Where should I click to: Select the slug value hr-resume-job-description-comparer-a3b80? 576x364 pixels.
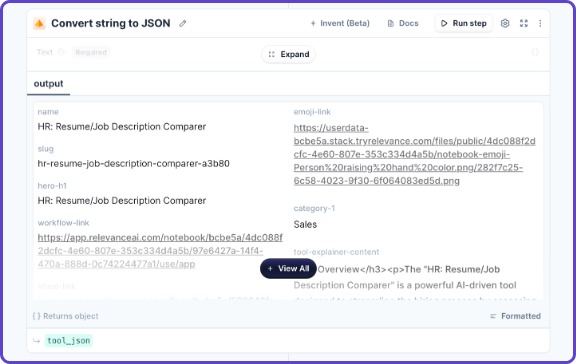(x=133, y=163)
